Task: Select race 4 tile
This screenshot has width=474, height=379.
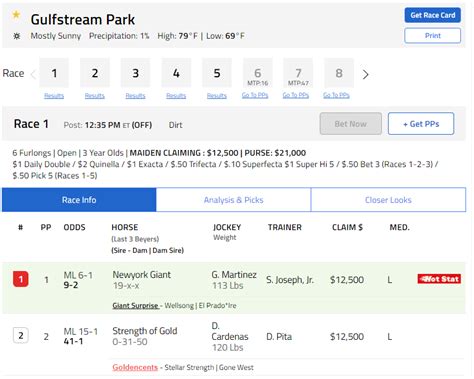Action: (x=176, y=73)
